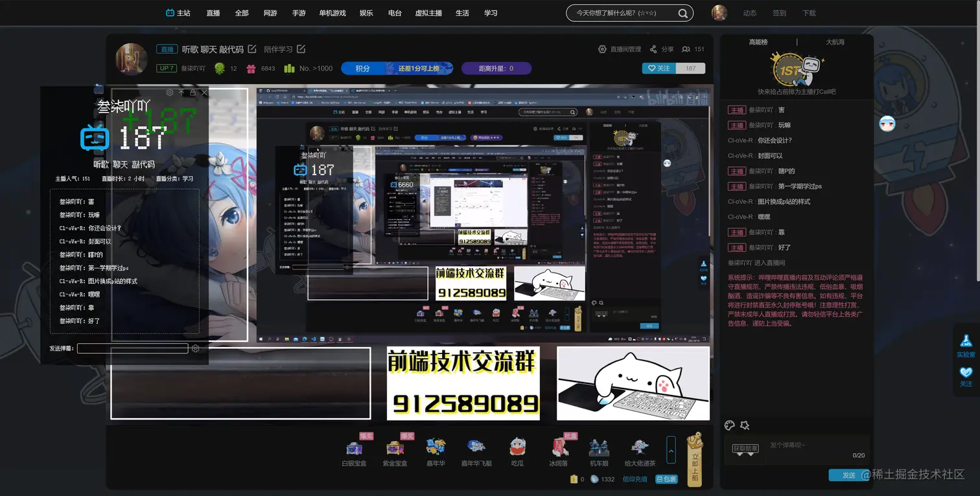Viewport: 980px width, 496px height.
Task: Pin overlay window with arrow icon
Action: click(x=181, y=93)
